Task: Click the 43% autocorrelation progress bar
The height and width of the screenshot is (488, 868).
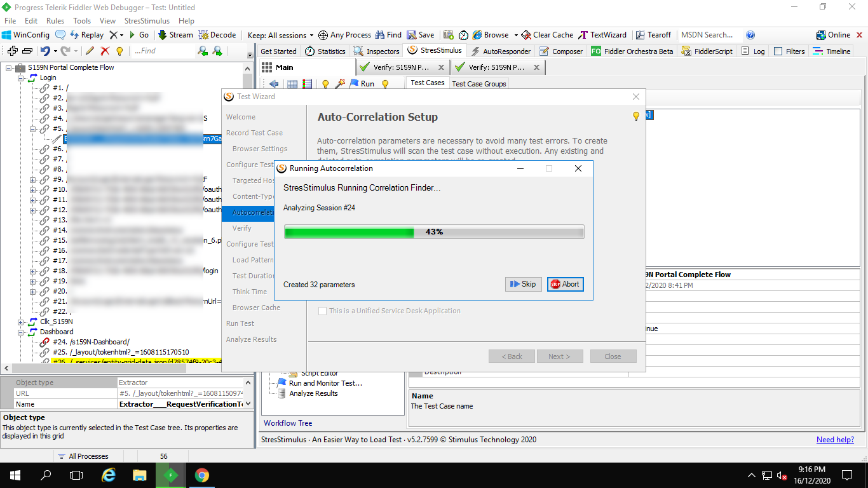Action: pos(434,232)
